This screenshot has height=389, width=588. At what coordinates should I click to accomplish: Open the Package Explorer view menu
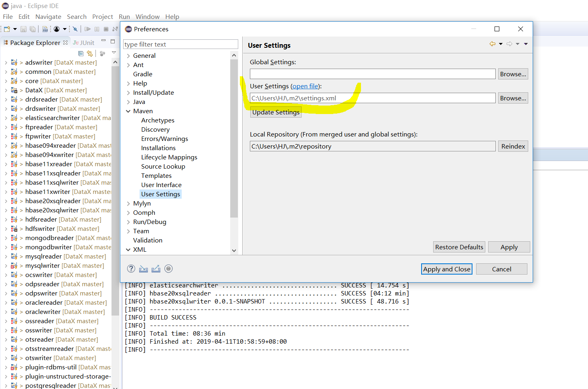114,52
